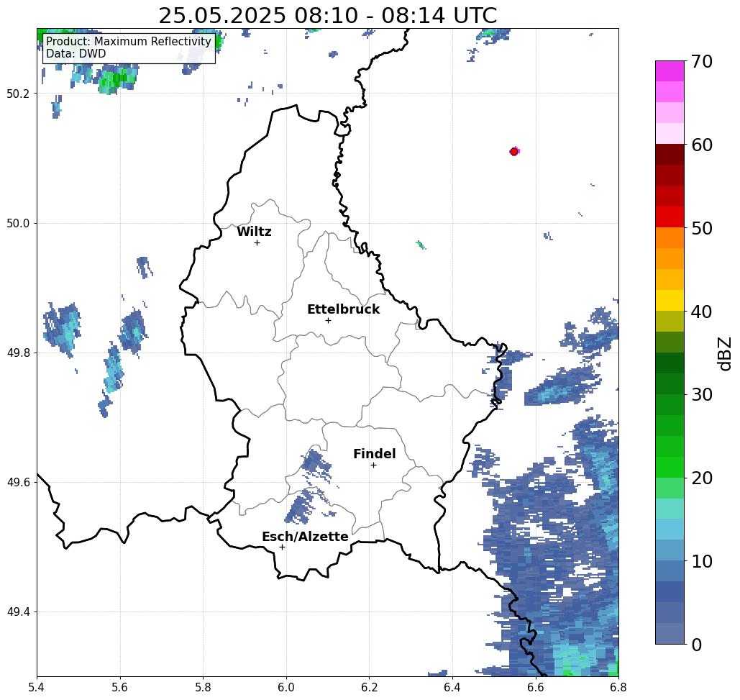
Task: Click the Esch/Alzette city label
Action: click(306, 536)
